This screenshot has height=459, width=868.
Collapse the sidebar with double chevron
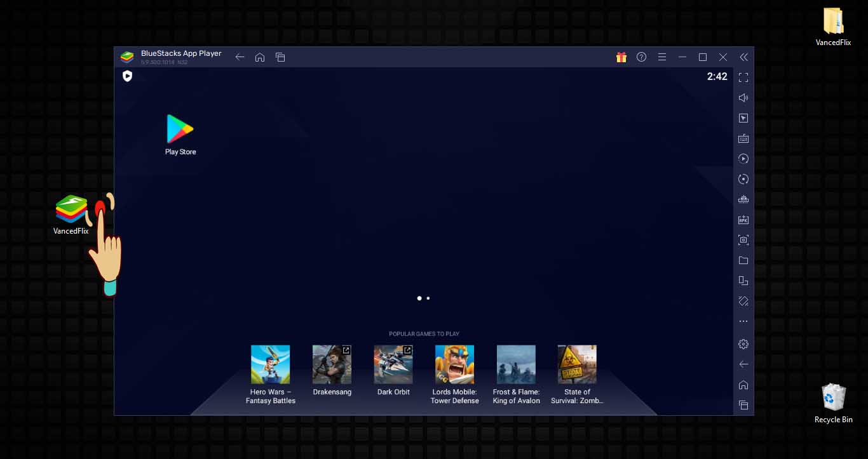743,57
